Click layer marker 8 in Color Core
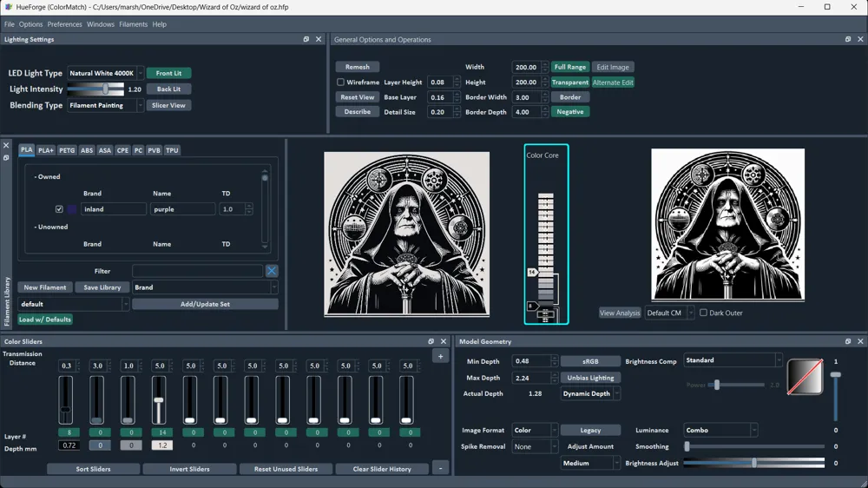Image resolution: width=868 pixels, height=488 pixels. (531, 306)
